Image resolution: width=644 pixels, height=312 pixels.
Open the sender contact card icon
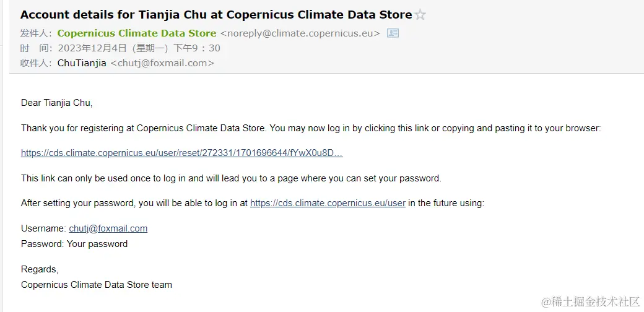[x=393, y=33]
